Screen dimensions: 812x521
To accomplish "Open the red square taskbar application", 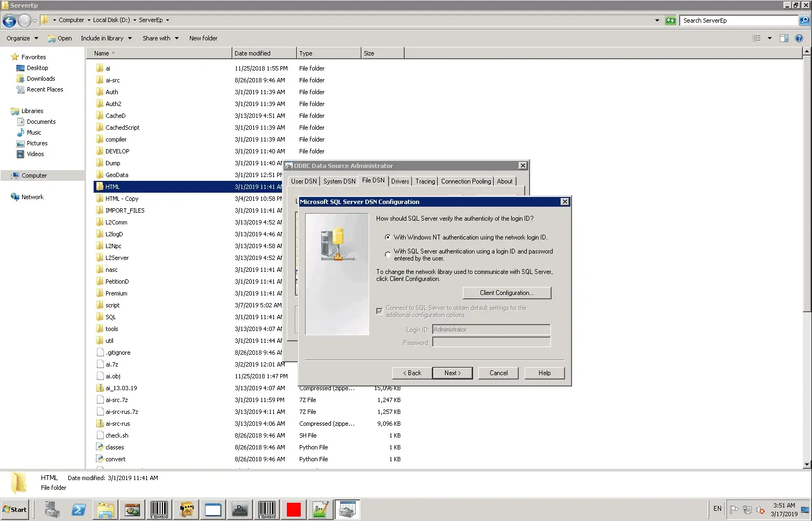I will coord(294,509).
